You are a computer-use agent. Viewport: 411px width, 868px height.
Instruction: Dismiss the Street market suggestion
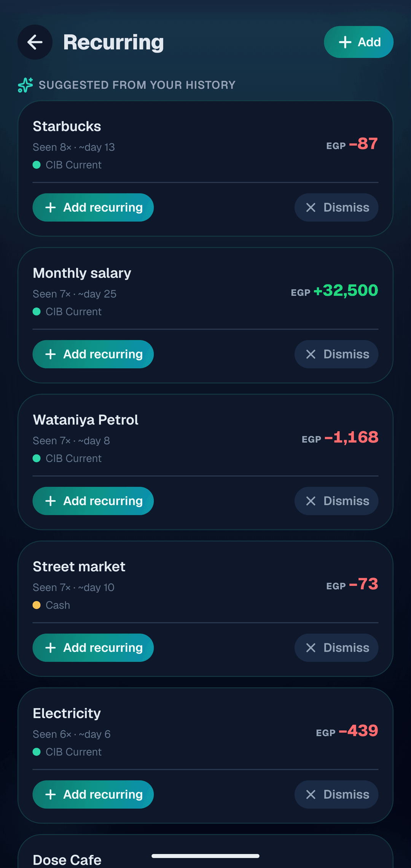point(336,648)
